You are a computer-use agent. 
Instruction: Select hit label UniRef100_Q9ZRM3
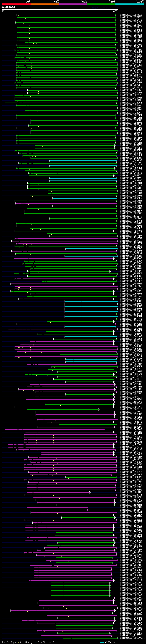(x=131, y=384)
